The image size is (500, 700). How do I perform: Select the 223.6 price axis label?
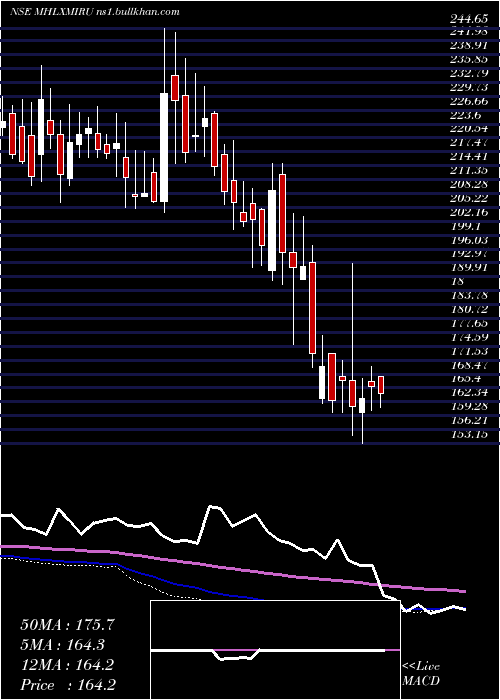(x=466, y=115)
